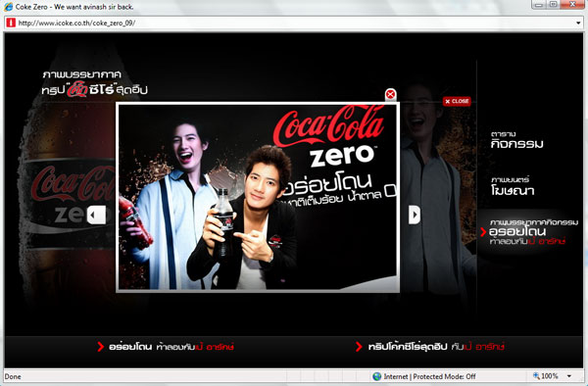588x386 pixels.
Task: Open the bottom อร่อยโดน link
Action: coord(166,347)
